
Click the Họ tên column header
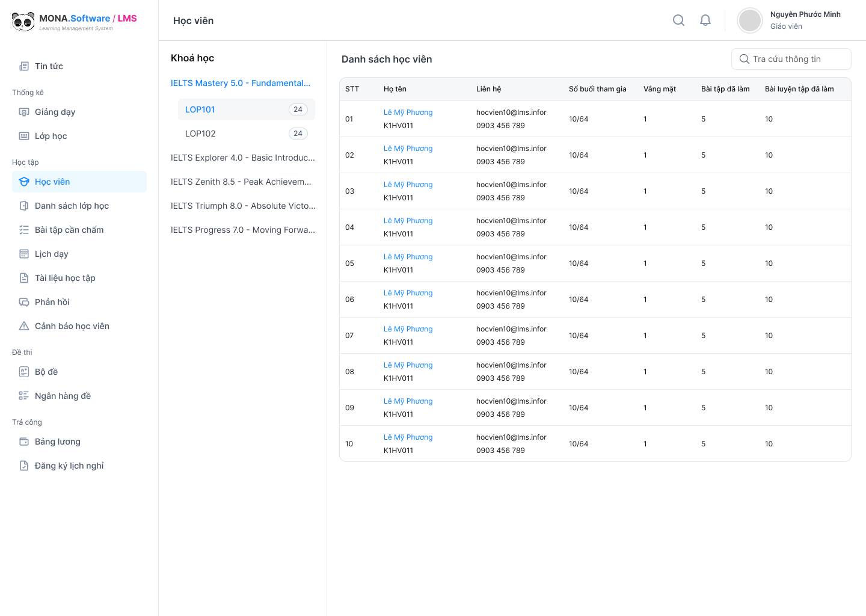point(395,89)
